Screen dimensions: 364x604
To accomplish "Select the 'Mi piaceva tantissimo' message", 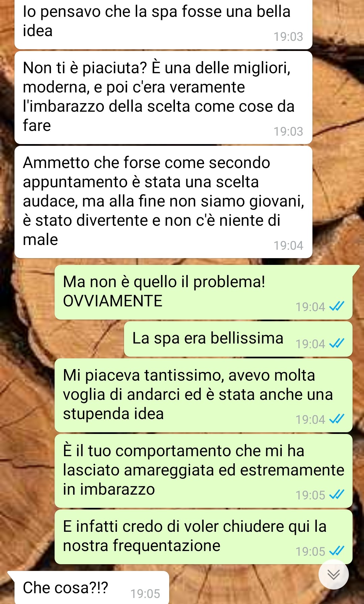I will click(x=204, y=395).
